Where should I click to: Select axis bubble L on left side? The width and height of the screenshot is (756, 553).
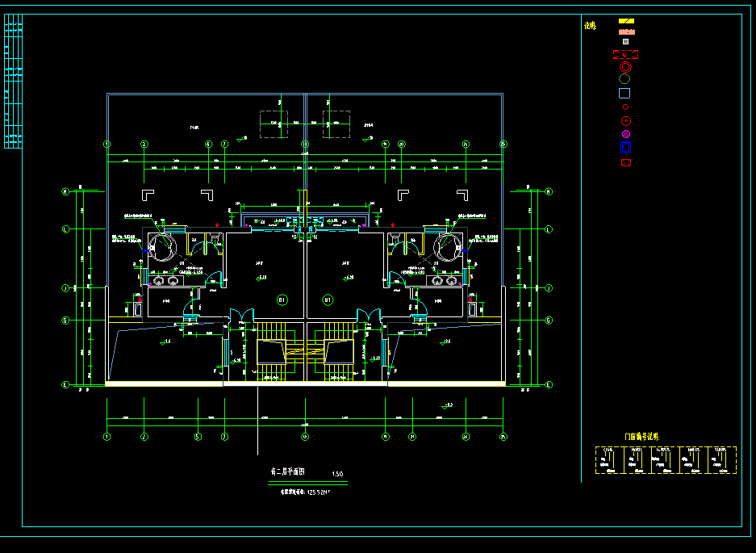click(x=65, y=229)
